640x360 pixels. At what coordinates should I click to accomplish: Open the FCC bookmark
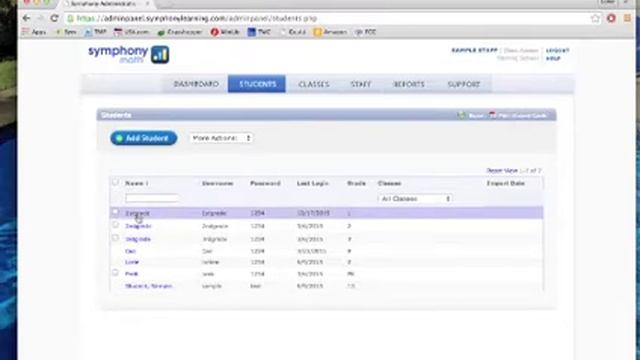tap(365, 32)
